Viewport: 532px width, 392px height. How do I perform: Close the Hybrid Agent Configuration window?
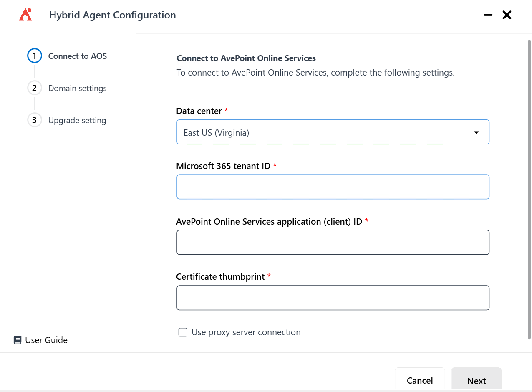coord(507,15)
